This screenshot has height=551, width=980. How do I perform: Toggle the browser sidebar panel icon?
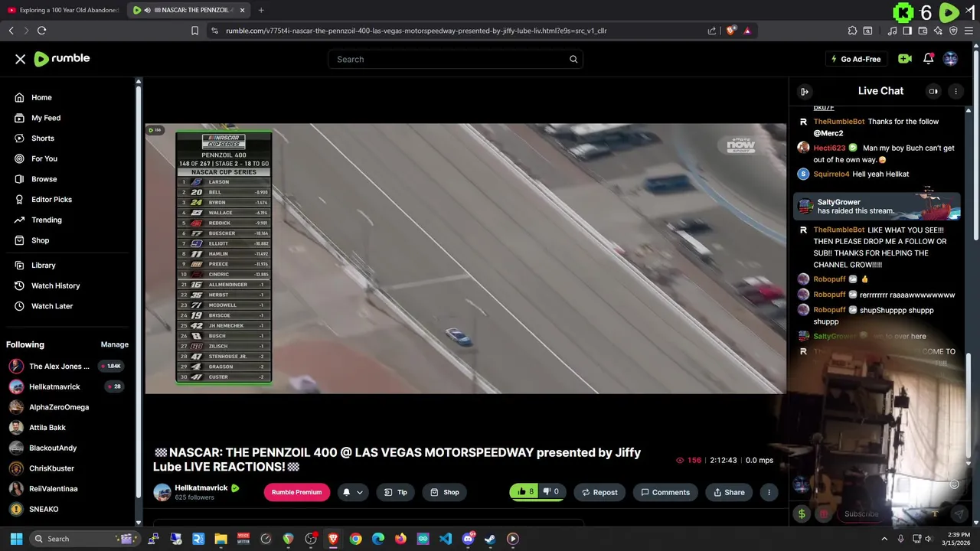click(x=907, y=31)
